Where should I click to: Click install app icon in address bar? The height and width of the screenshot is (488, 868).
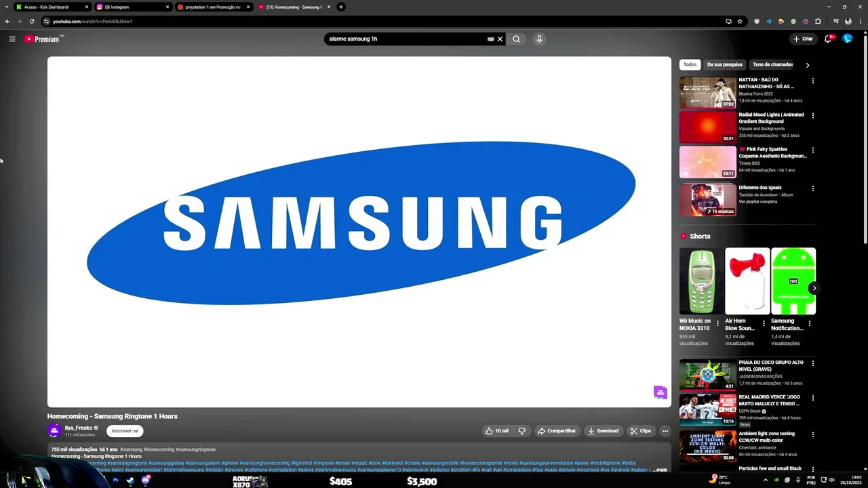(729, 21)
